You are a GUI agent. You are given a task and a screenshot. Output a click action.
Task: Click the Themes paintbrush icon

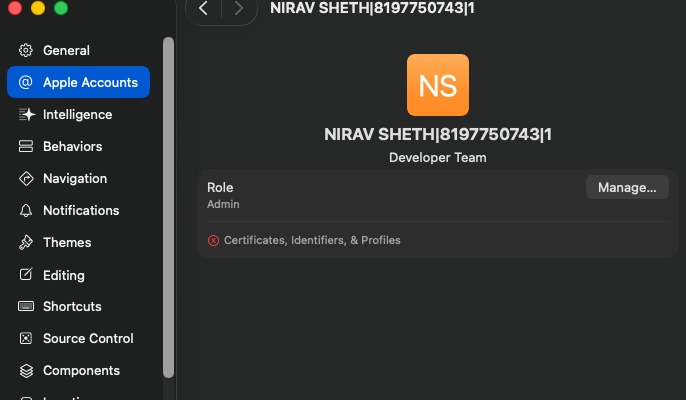(26, 242)
